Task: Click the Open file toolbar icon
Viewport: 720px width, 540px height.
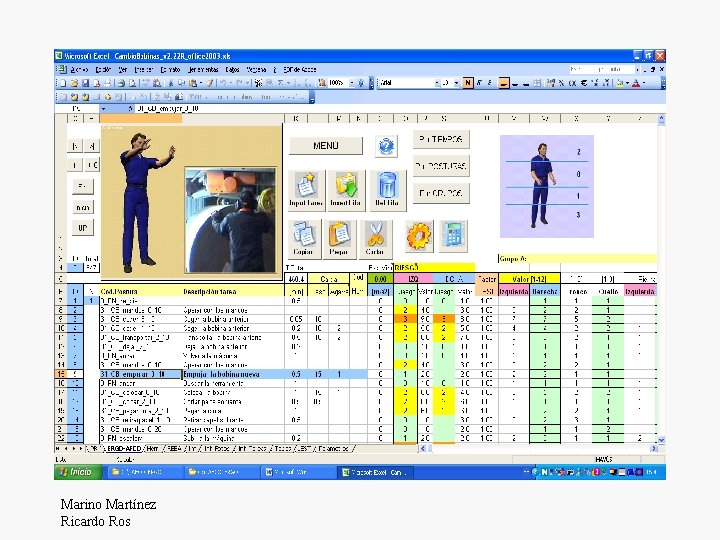Action: (x=74, y=83)
